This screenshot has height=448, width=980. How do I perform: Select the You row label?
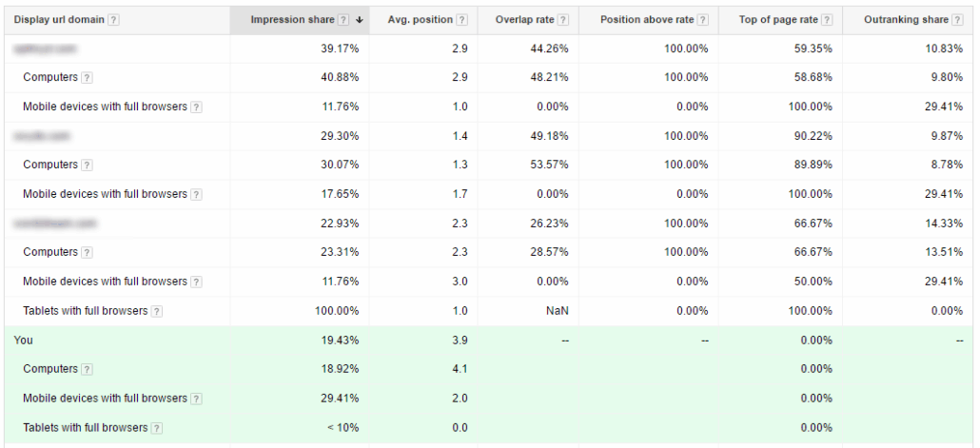24,340
